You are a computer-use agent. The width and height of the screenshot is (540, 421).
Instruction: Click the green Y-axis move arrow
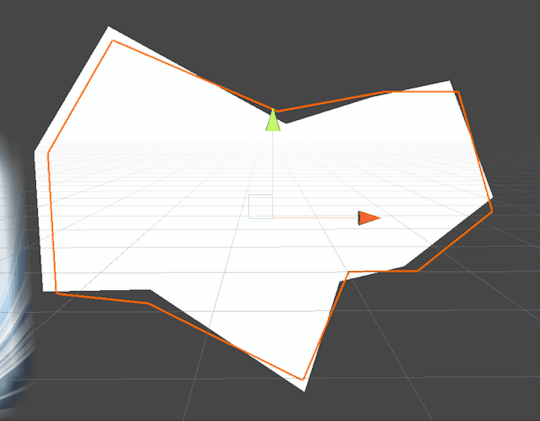tap(273, 120)
